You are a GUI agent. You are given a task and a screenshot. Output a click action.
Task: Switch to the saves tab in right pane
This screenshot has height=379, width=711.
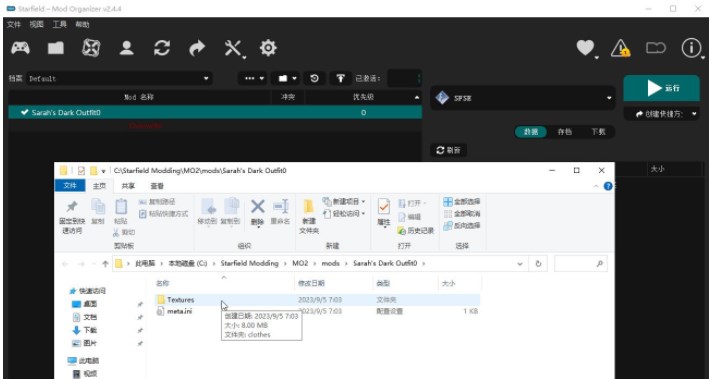565,132
